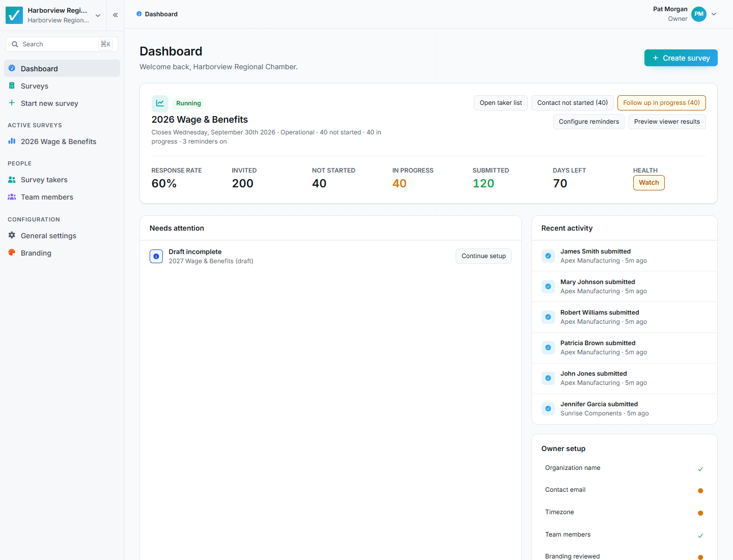Open the organization switcher dropdown chevron

98,15
